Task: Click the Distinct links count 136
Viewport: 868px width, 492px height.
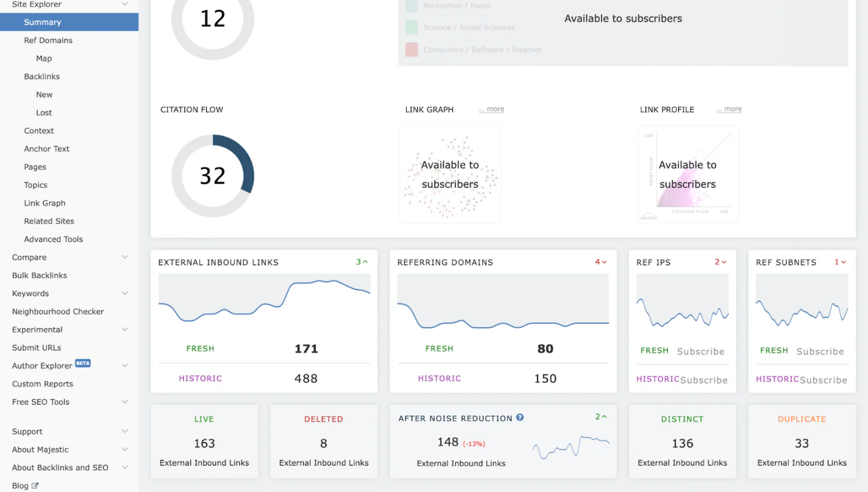Action: pos(682,444)
